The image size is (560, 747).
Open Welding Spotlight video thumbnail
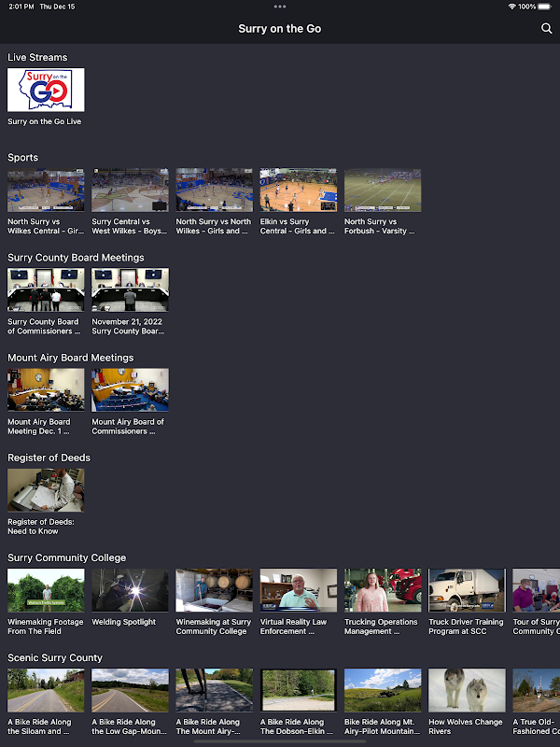coord(130,590)
